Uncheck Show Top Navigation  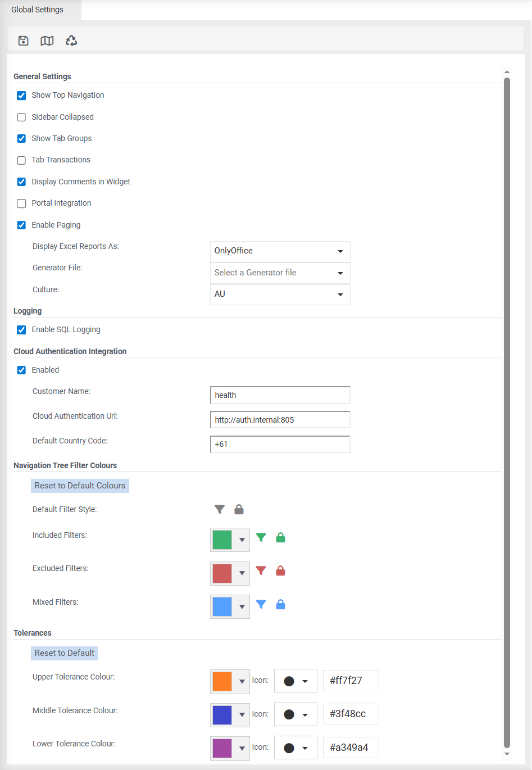tap(21, 96)
